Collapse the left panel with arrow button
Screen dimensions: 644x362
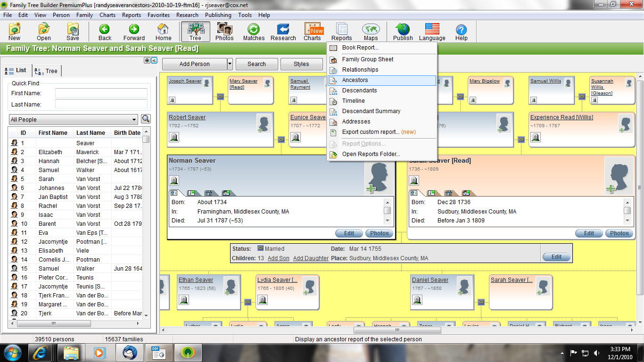154,60
